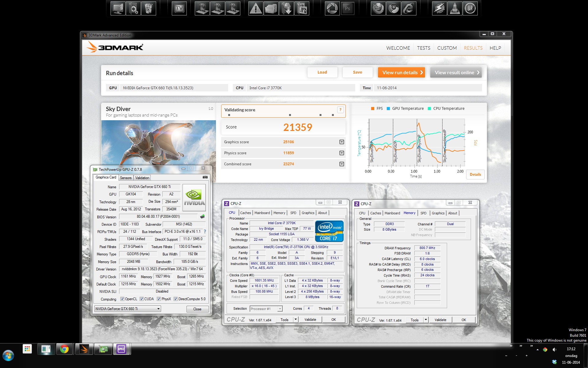Click the Chrome taskbar icon
This screenshot has width=588, height=368.
pyautogui.click(x=64, y=349)
